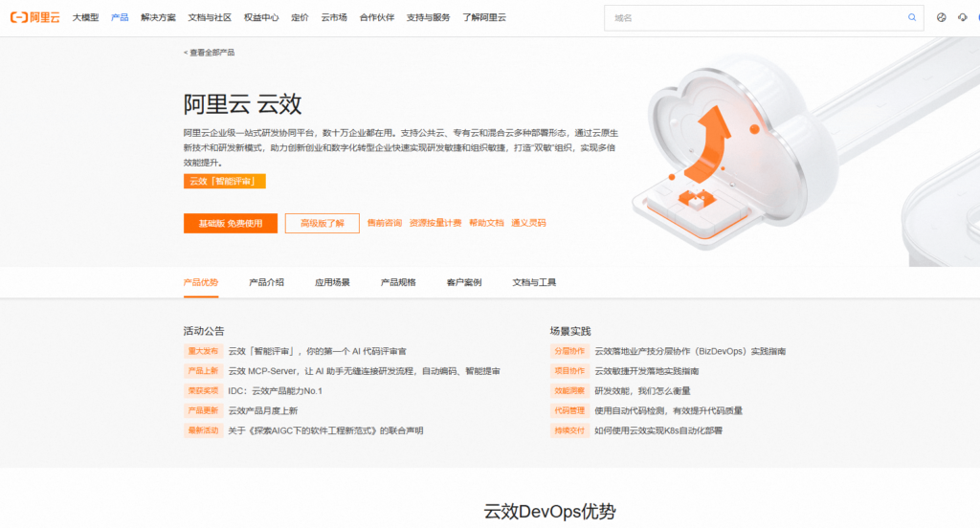Open the 帮助文档 link
Screen dimensions: 980x528
click(486, 223)
